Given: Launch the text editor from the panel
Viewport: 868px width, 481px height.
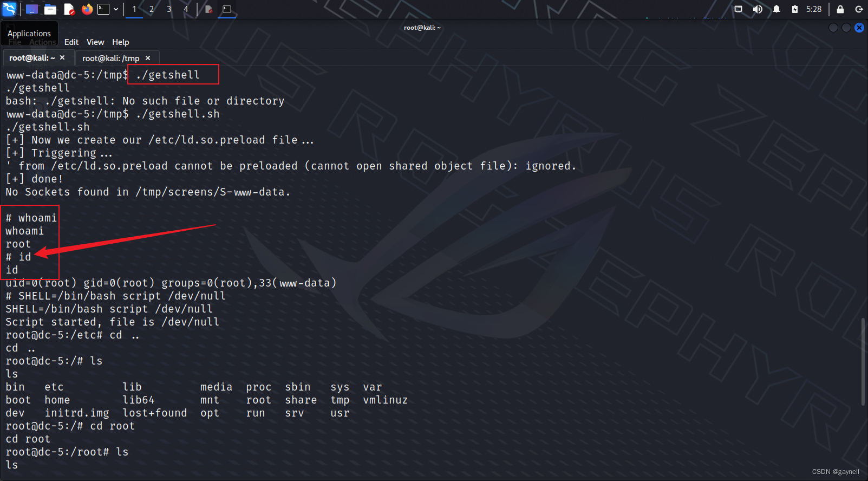Looking at the screenshot, I should (x=69, y=9).
